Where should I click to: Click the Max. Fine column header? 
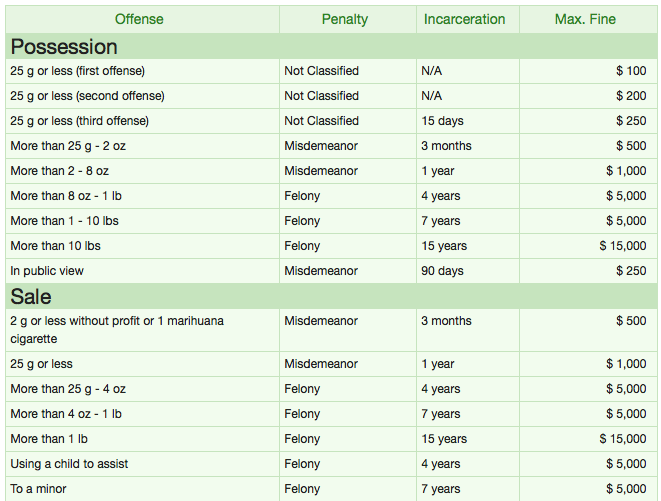point(585,19)
